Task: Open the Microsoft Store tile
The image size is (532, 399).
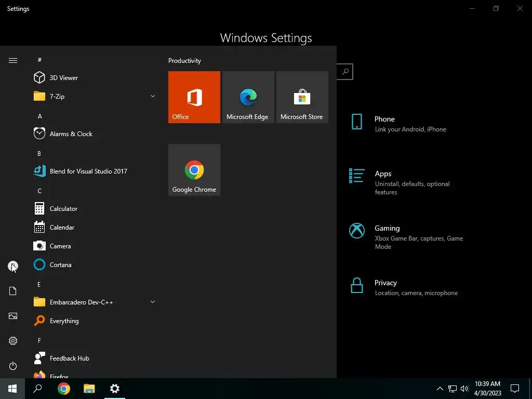Action: (x=302, y=97)
